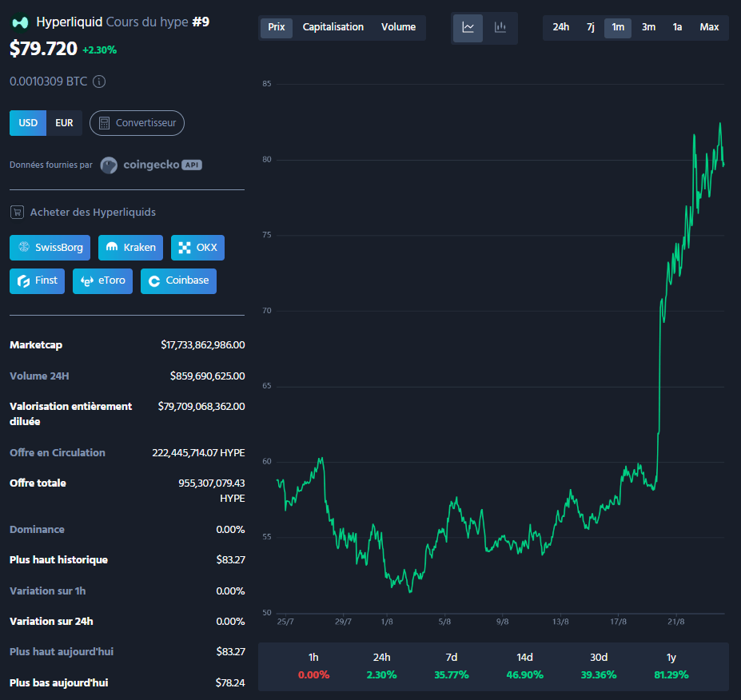Click the 1h performance 0.00%
This screenshot has height=700, width=741.
pyautogui.click(x=314, y=675)
